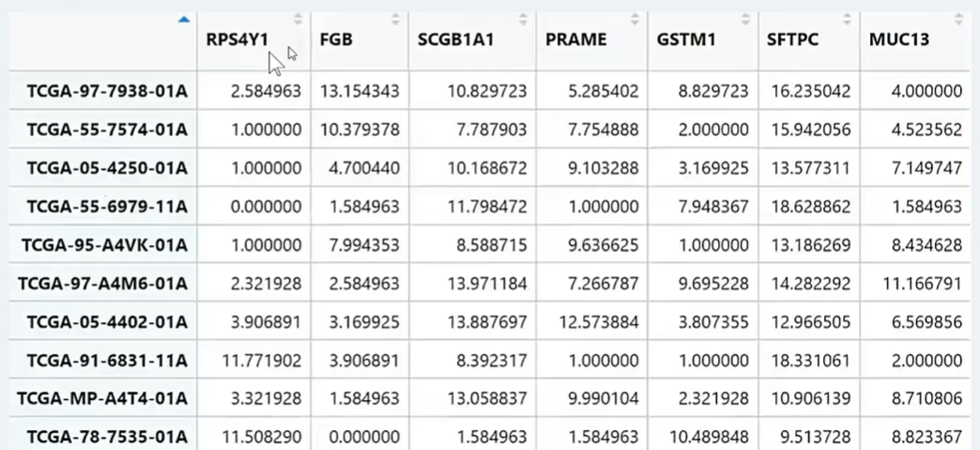The image size is (980, 450).
Task: Click RPS4Y1 value 11.508290
Action: tap(262, 437)
